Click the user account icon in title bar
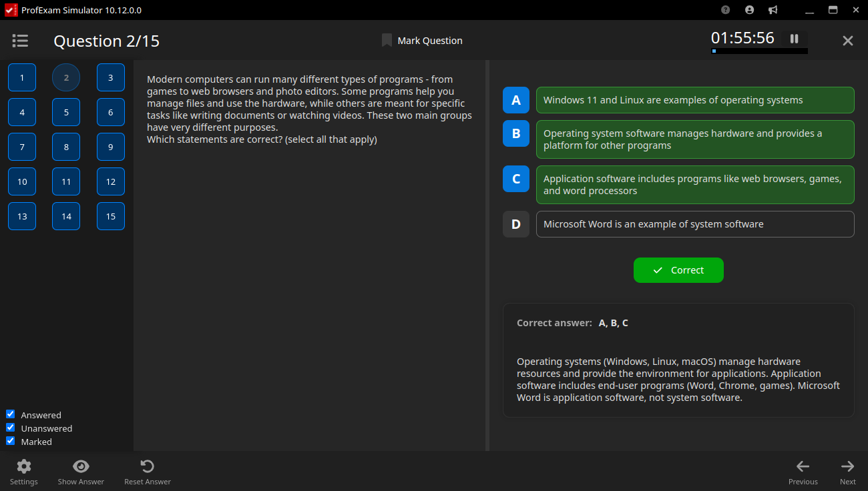The height and width of the screenshot is (491, 868). click(749, 10)
